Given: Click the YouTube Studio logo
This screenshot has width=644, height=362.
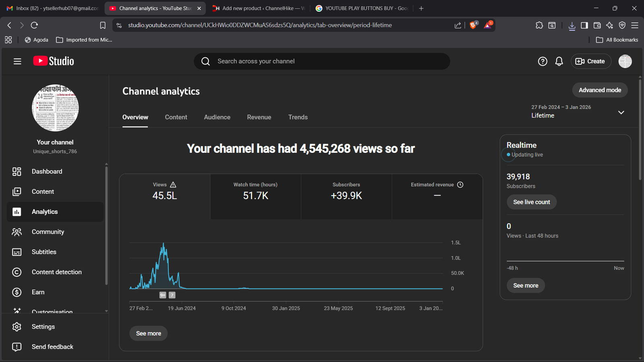Looking at the screenshot, I should [x=54, y=61].
